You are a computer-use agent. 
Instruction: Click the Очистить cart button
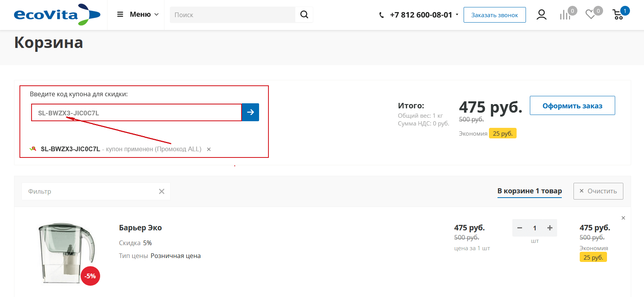point(598,191)
